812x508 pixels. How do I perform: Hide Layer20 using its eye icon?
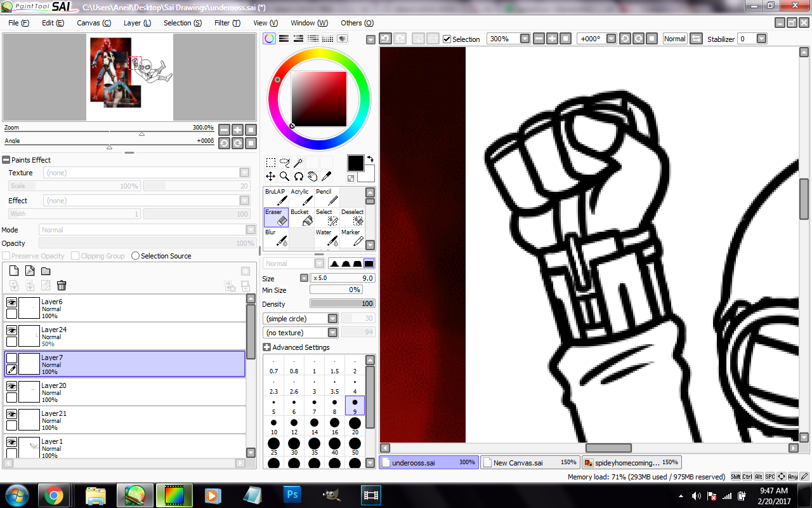pyautogui.click(x=11, y=387)
